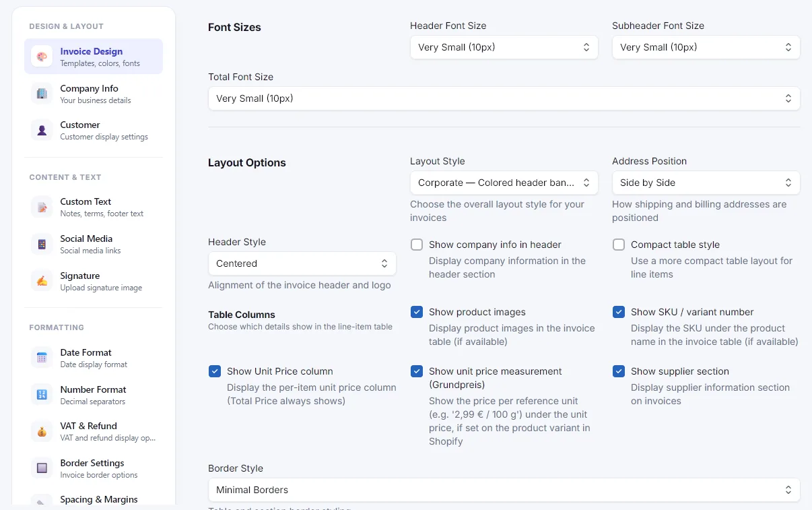Click the Date Format calendar icon
Viewport: 812px width, 510px height.
(42, 358)
